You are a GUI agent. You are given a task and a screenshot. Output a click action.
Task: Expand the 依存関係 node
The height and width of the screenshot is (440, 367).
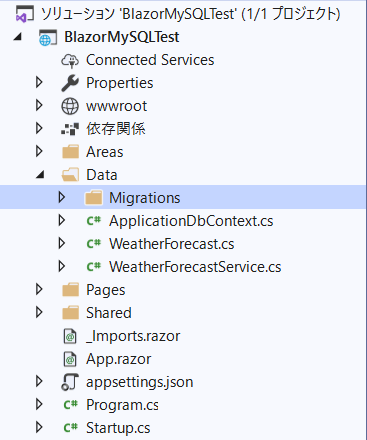39,128
